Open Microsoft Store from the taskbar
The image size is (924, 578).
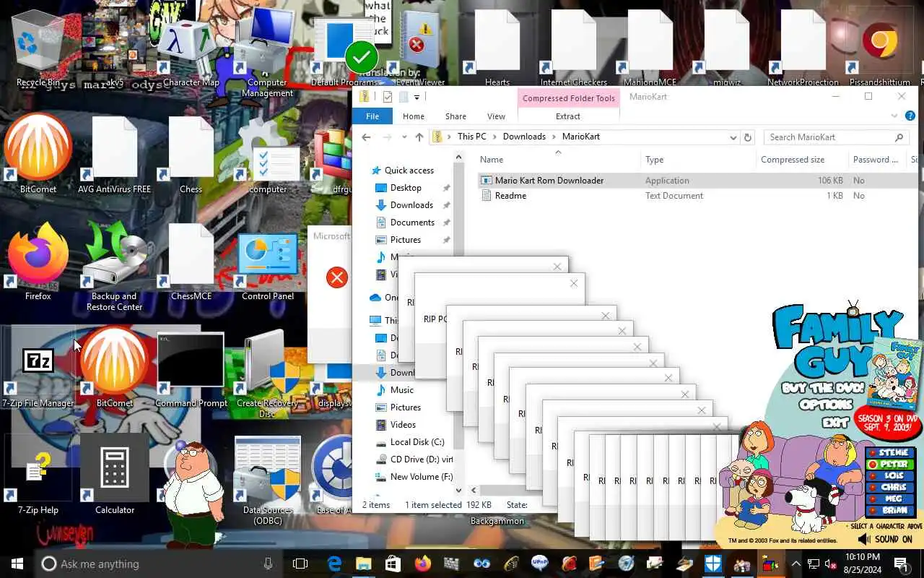coord(393,564)
